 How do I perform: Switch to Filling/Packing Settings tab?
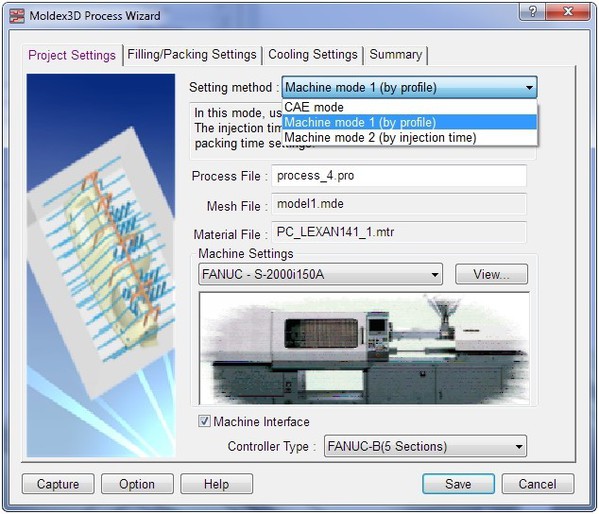(192, 55)
